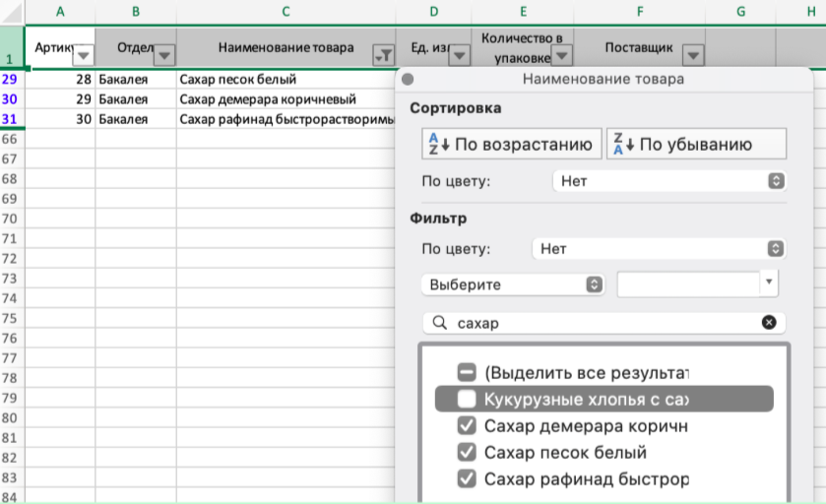The height and width of the screenshot is (504, 826).
Task: Open the Поставщик column filter dropdown
Action: [693, 55]
